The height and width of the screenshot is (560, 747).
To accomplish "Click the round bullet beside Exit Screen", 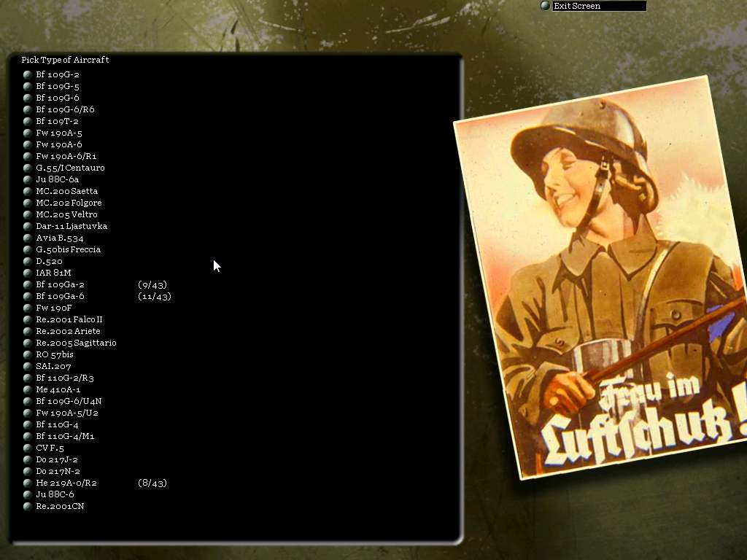I will [x=546, y=6].
